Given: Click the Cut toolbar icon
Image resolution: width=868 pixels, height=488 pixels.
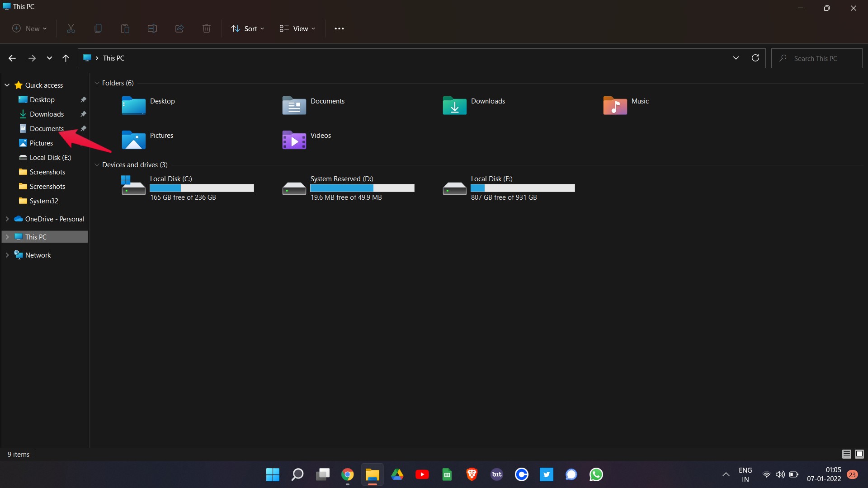Looking at the screenshot, I should click(x=70, y=28).
